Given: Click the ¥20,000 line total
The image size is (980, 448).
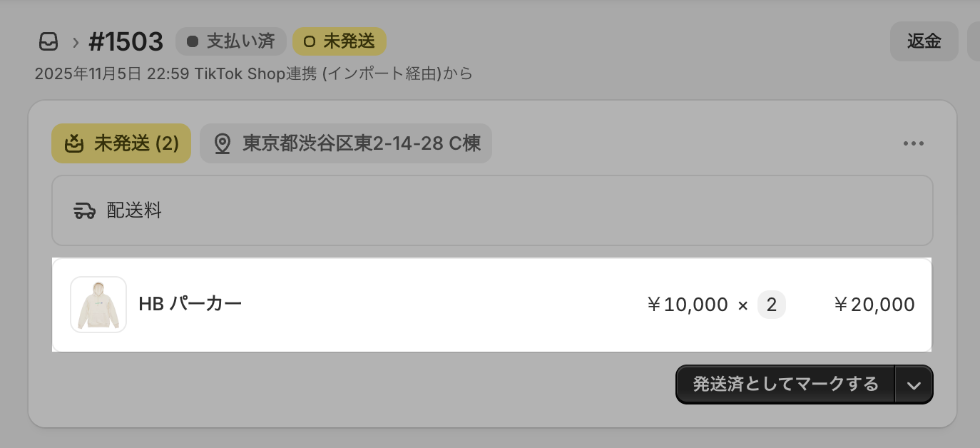Looking at the screenshot, I should coord(874,305).
